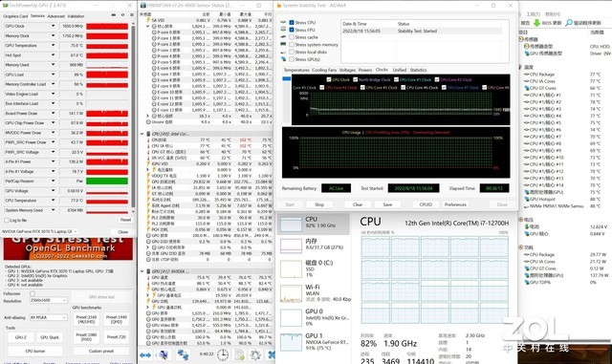Click HWiNFO blue X icon in bottom toolbar
This screenshot has height=364, width=612.
click(272, 355)
